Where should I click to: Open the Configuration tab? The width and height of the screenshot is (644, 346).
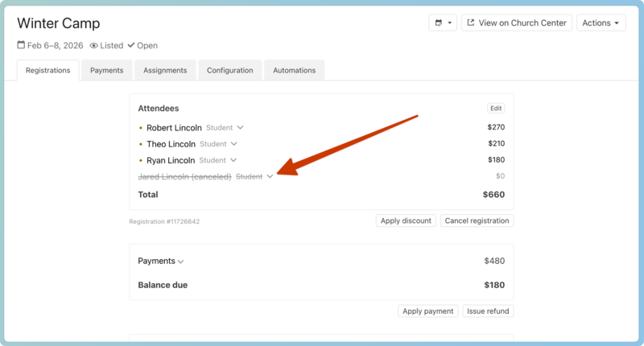229,71
